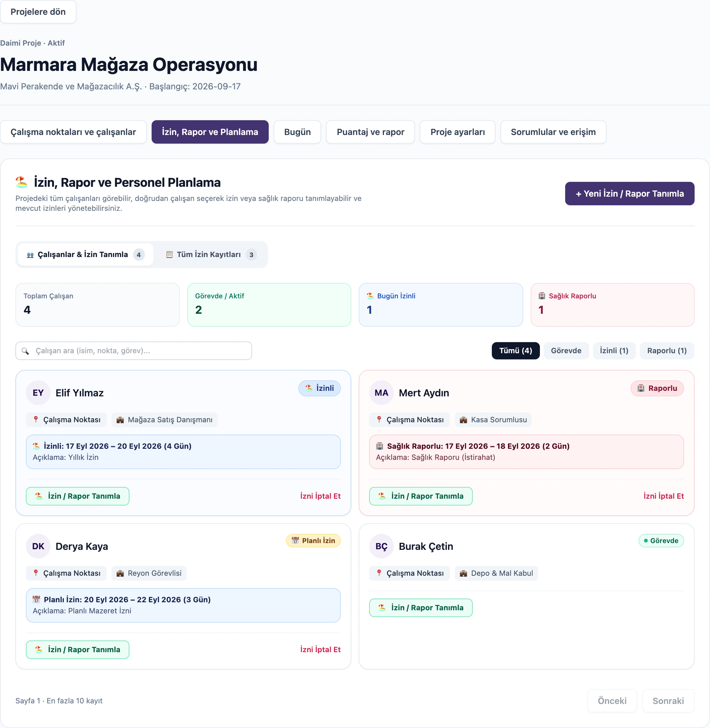Switch to Bugün tab
Screen dimensions: 710x728
click(297, 132)
